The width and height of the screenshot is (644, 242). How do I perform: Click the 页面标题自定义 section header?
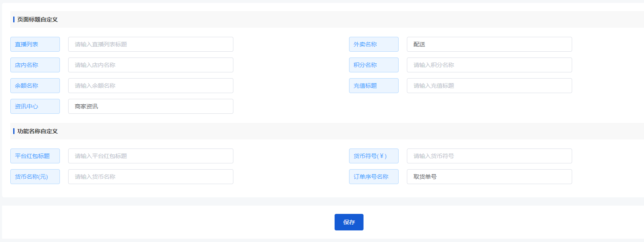[x=37, y=19]
